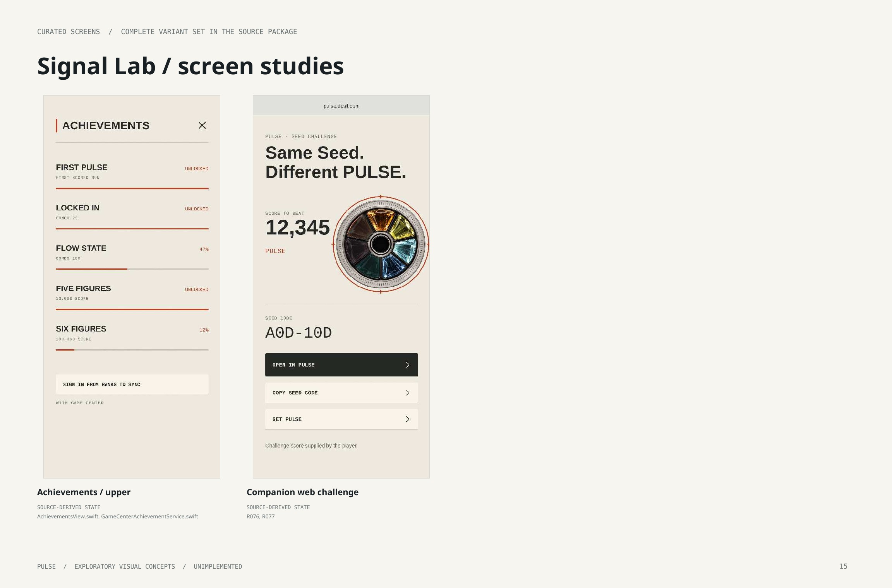Click the Same Seed. Different PULSE. headline
Image resolution: width=892 pixels, height=588 pixels.
336,162
